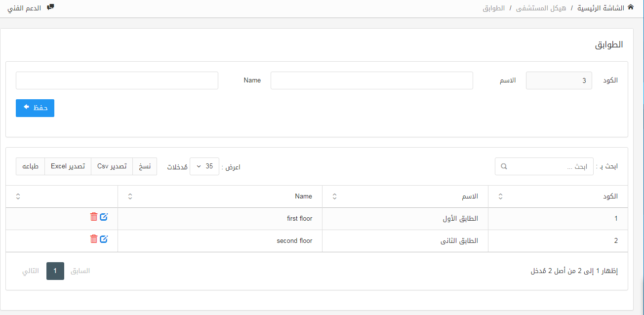Delete the second floor row
The image size is (644, 315).
coord(94,239)
